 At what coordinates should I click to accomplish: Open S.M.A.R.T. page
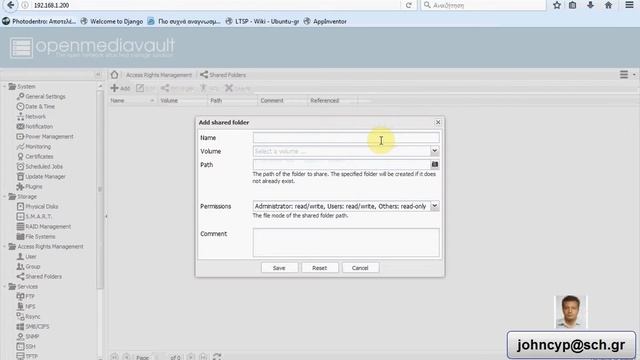pyautogui.click(x=34, y=216)
